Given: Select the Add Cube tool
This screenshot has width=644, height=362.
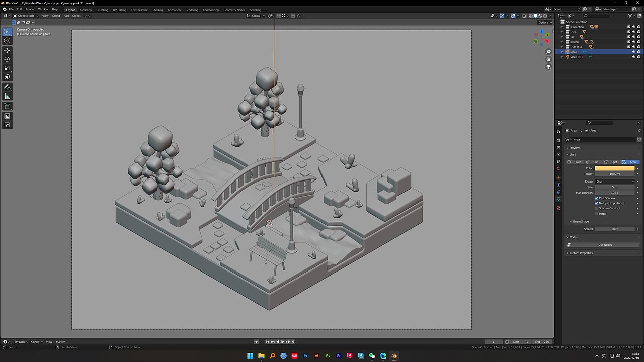Looking at the screenshot, I should point(7,106).
